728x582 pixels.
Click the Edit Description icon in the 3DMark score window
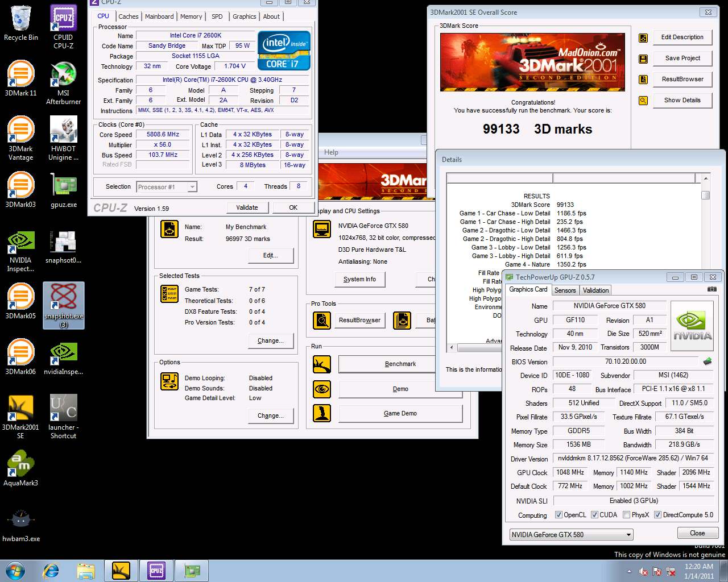643,38
